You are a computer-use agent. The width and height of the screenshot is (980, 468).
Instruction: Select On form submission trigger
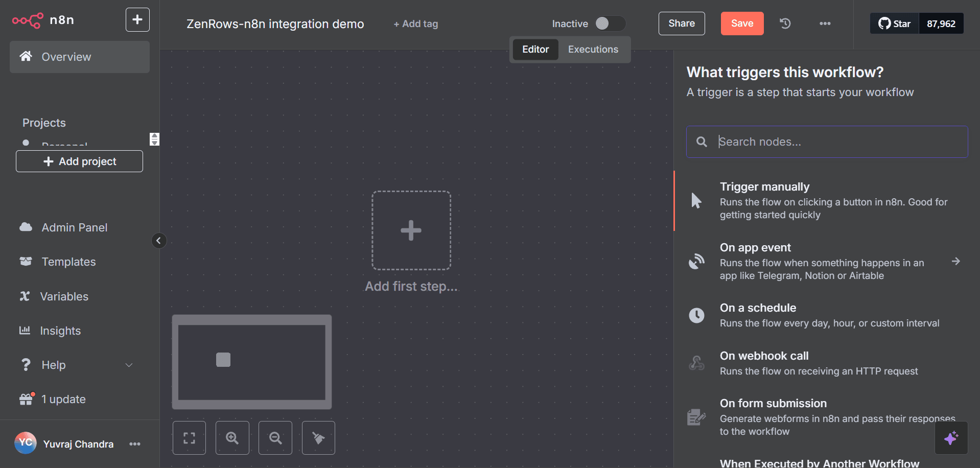click(x=827, y=417)
